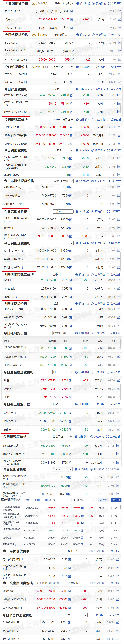Click the small icon beside price 19640

coord(73,43)
